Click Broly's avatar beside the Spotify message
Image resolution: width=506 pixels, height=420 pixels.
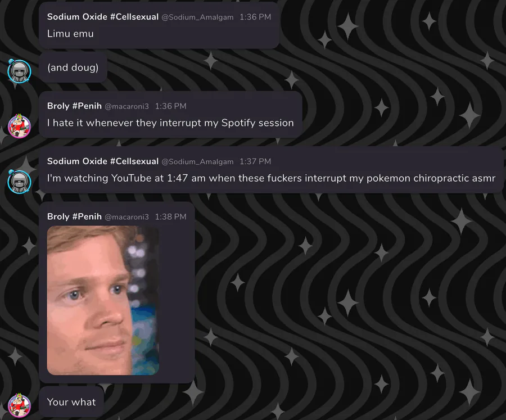click(x=19, y=126)
